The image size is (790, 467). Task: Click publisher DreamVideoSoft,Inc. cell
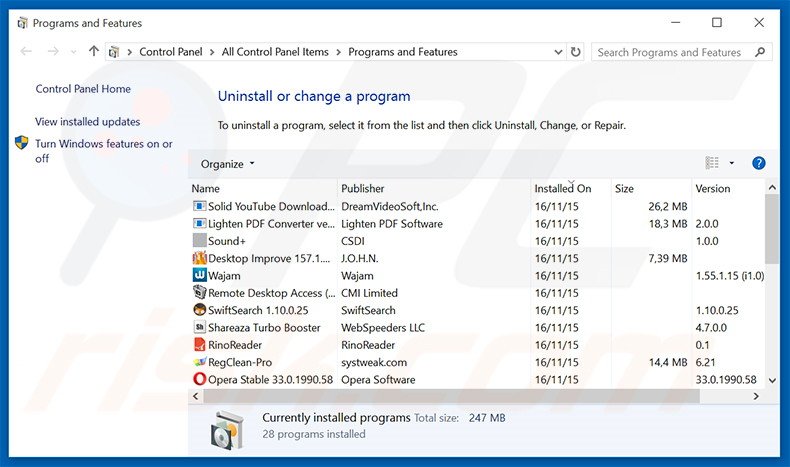point(389,206)
